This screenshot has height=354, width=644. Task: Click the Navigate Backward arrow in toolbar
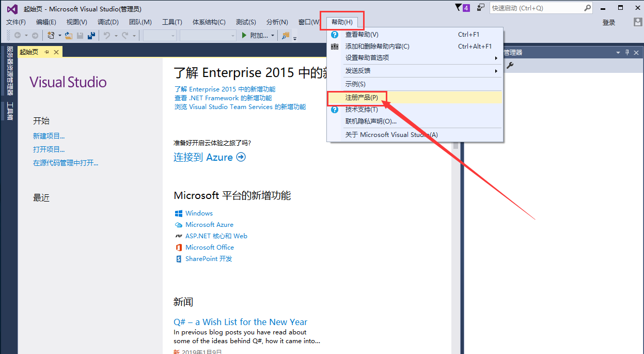click(x=18, y=35)
